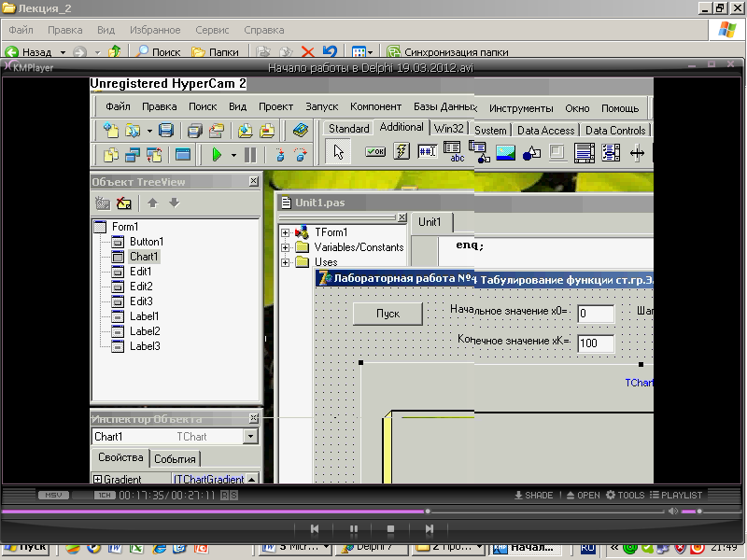Click the Step Over debug icon

[301, 155]
